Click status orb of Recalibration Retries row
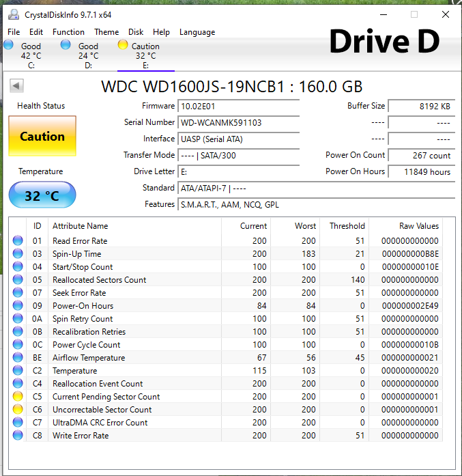The image size is (462, 476). tap(18, 331)
